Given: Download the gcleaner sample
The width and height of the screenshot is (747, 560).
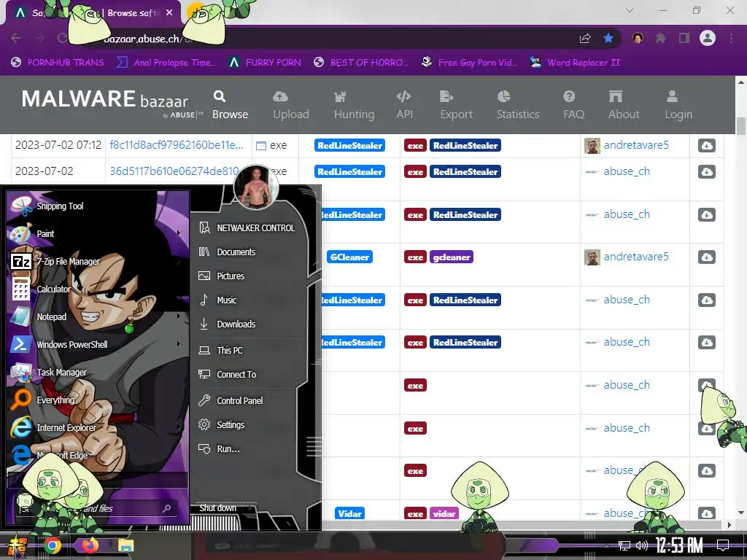Looking at the screenshot, I should 706,257.
